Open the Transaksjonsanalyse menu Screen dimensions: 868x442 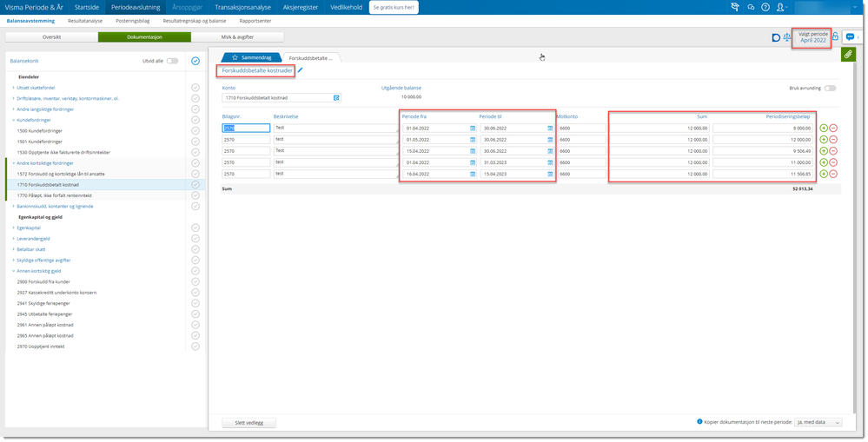242,7
